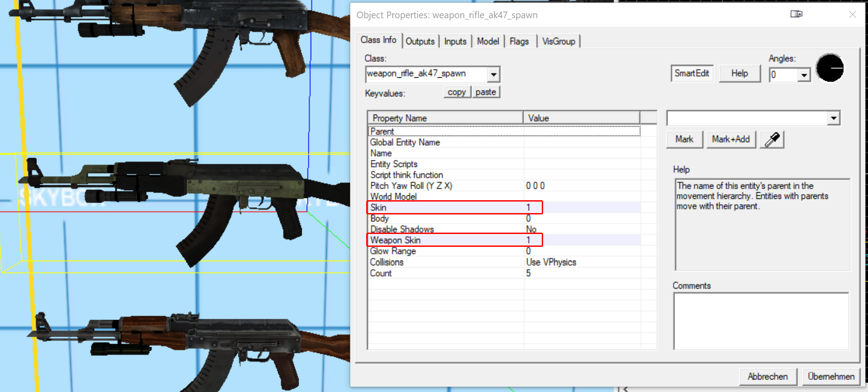The width and height of the screenshot is (868, 392).
Task: Switch to the Model tab
Action: coord(488,41)
